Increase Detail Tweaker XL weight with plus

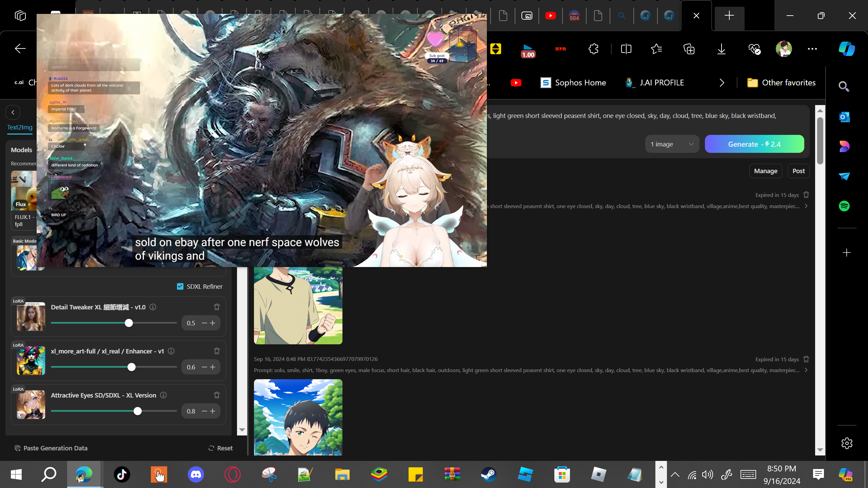[213, 323]
